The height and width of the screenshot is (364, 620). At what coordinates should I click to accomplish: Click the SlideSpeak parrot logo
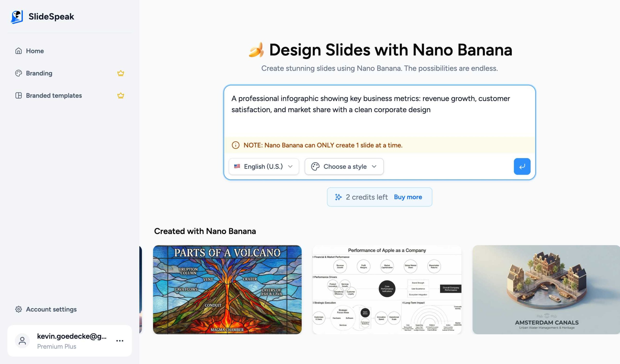coord(17,17)
